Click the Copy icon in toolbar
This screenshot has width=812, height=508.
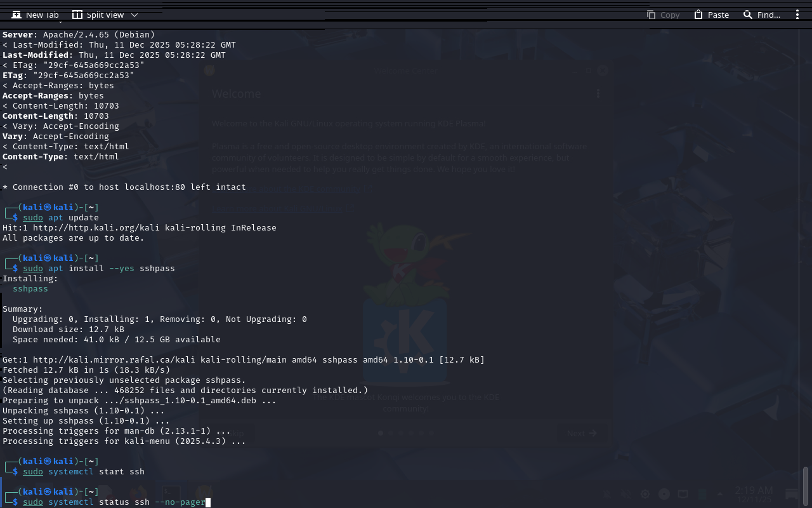pyautogui.click(x=651, y=15)
